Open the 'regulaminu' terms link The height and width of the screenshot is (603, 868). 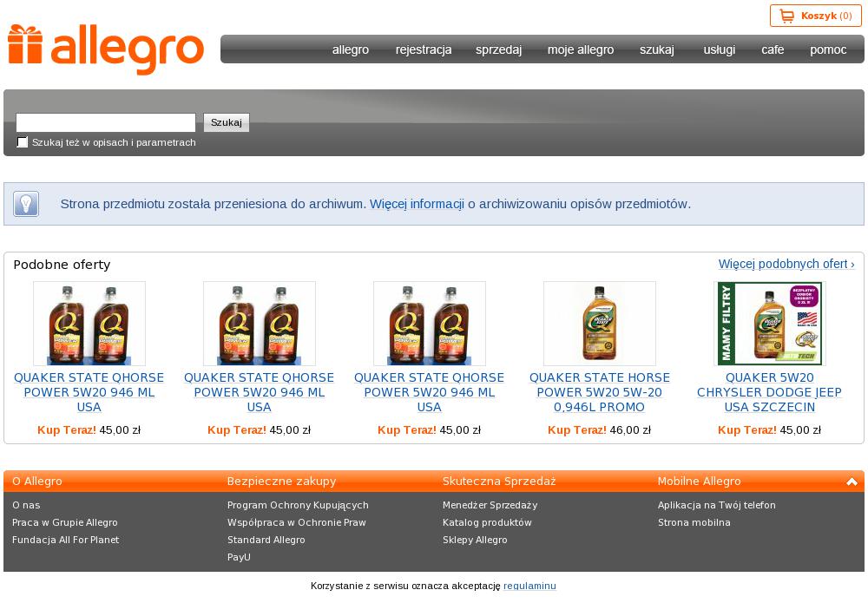tap(529, 586)
